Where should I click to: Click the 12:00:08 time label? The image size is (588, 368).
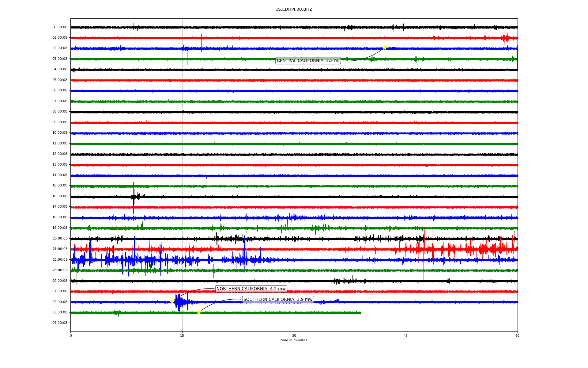pos(60,154)
